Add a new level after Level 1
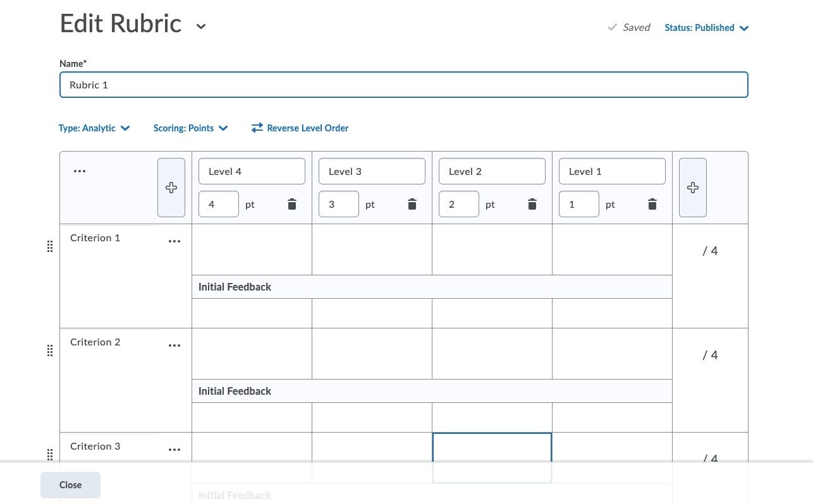This screenshot has width=813, height=504. tap(693, 188)
